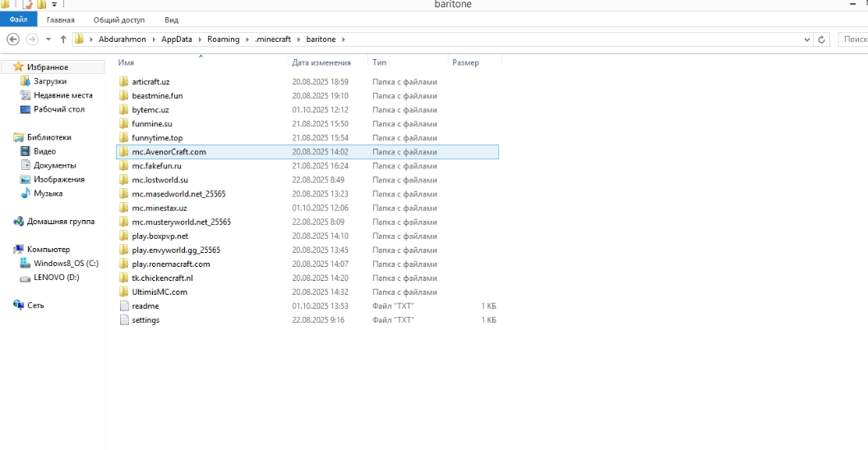Switch to the Вид ribbon tab
Viewport: 868px width, 450px height.
point(171,20)
